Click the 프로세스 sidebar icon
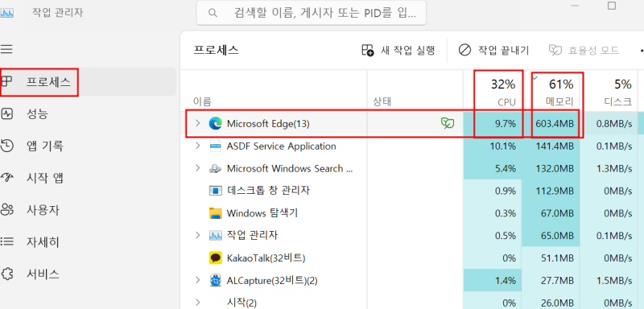Screen dimensions: 644x309 [7, 81]
